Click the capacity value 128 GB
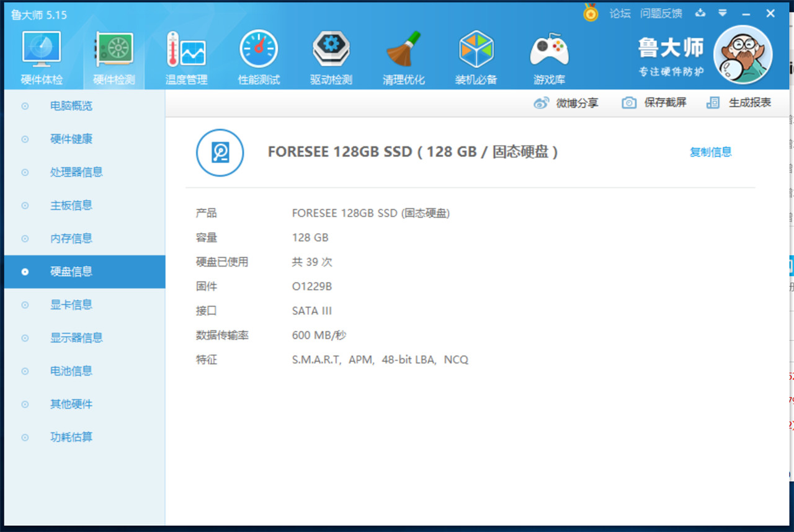Viewport: 794px width, 532px height. click(x=310, y=237)
